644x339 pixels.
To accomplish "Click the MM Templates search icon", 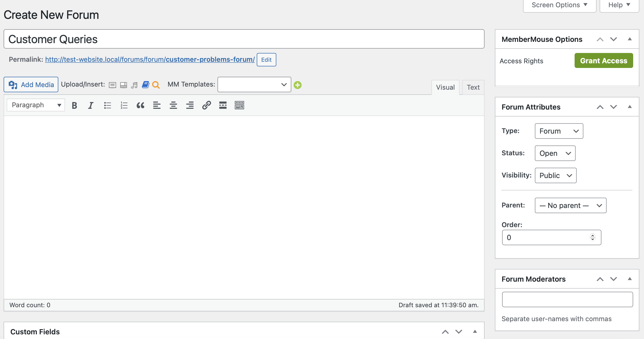I will pyautogui.click(x=156, y=85).
